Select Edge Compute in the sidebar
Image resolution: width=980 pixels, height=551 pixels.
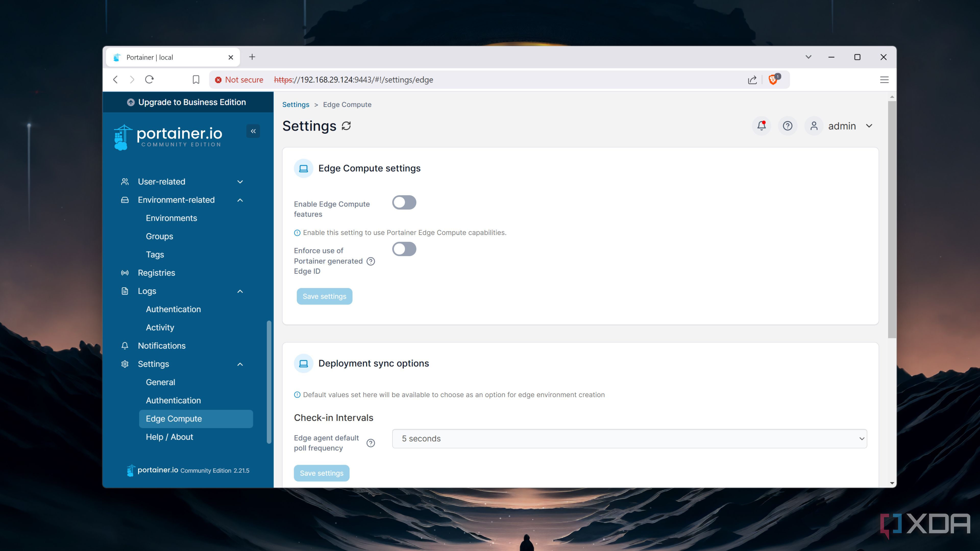pos(196,419)
